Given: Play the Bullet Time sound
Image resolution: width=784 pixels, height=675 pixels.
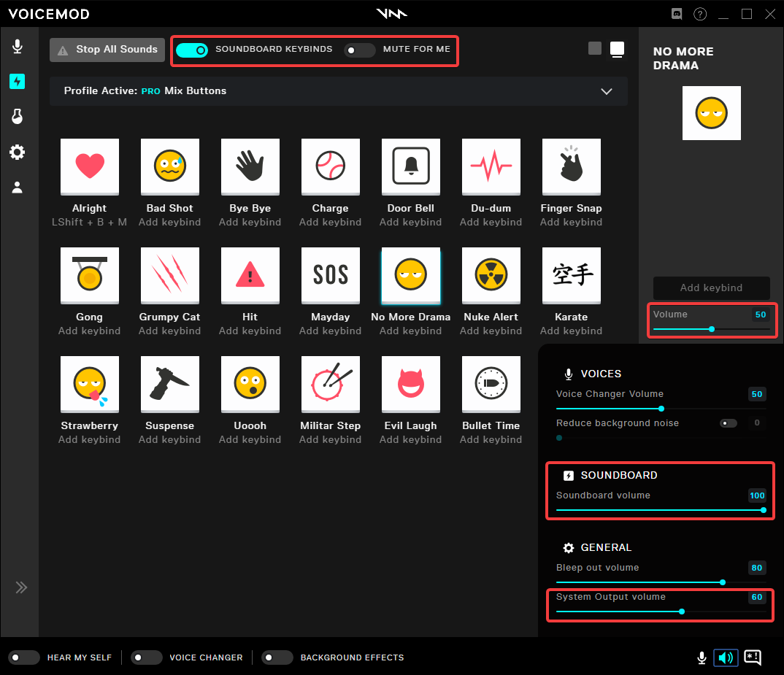Looking at the screenshot, I should (x=491, y=385).
